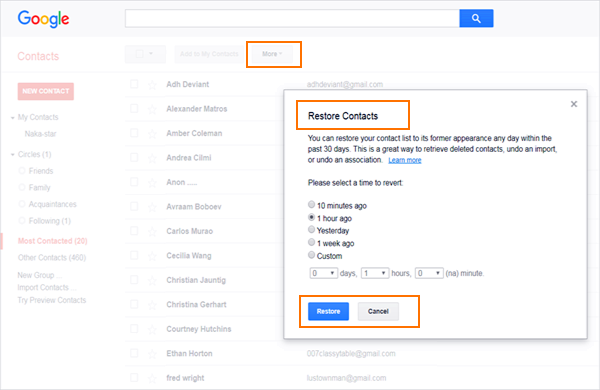Follow the Learn more link

[x=405, y=160]
